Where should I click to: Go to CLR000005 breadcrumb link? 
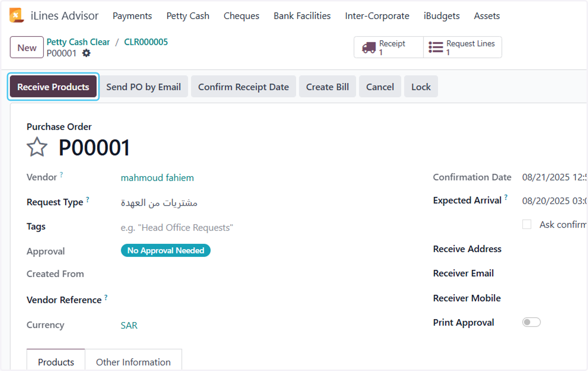[146, 42]
